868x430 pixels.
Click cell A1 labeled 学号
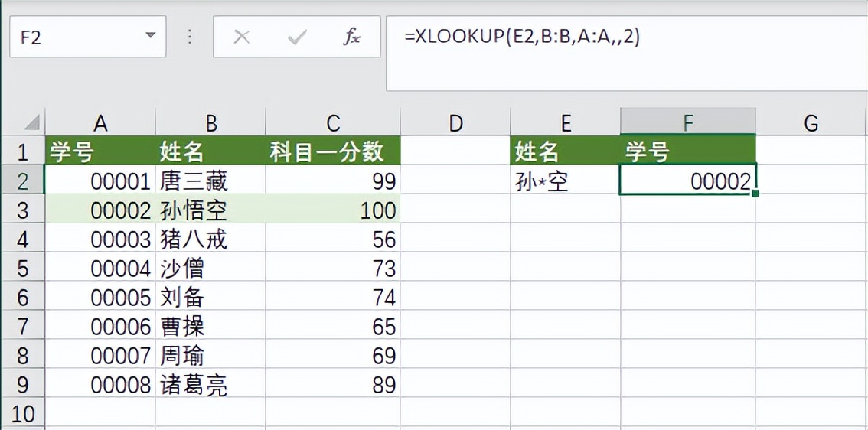100,151
